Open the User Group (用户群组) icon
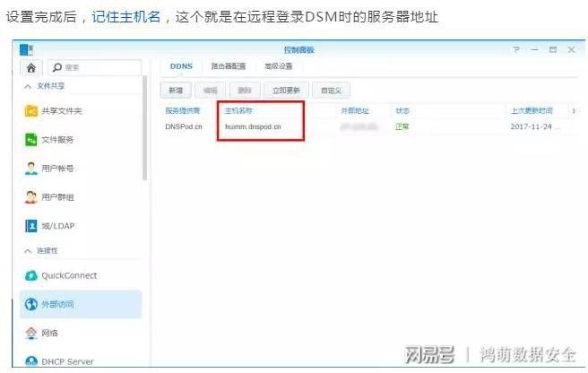The image size is (588, 373). point(30,197)
